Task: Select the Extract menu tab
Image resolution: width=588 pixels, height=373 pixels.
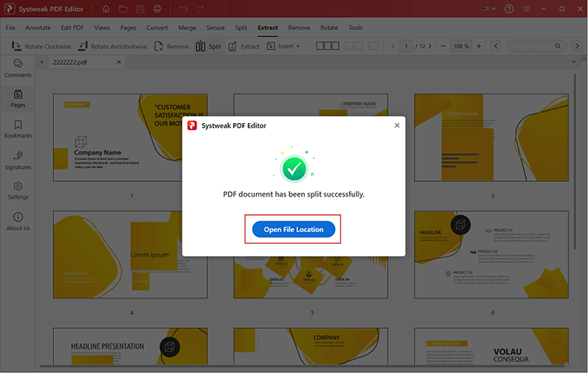Action: [x=268, y=28]
